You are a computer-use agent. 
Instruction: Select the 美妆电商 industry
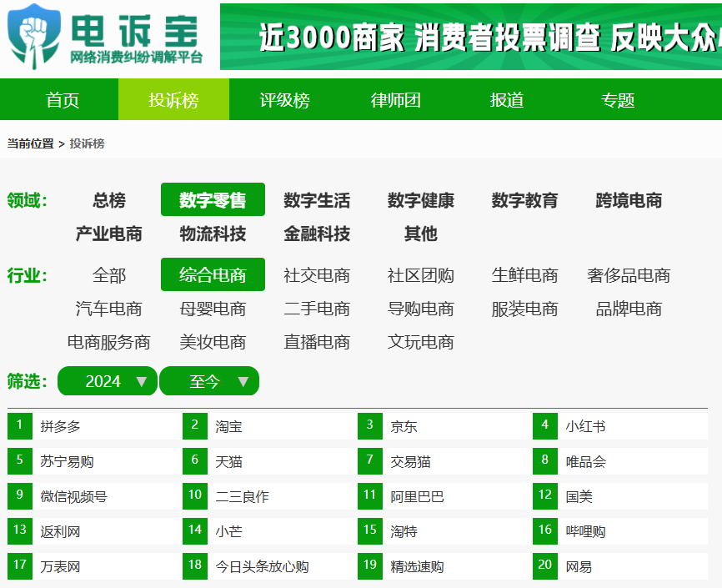(213, 342)
